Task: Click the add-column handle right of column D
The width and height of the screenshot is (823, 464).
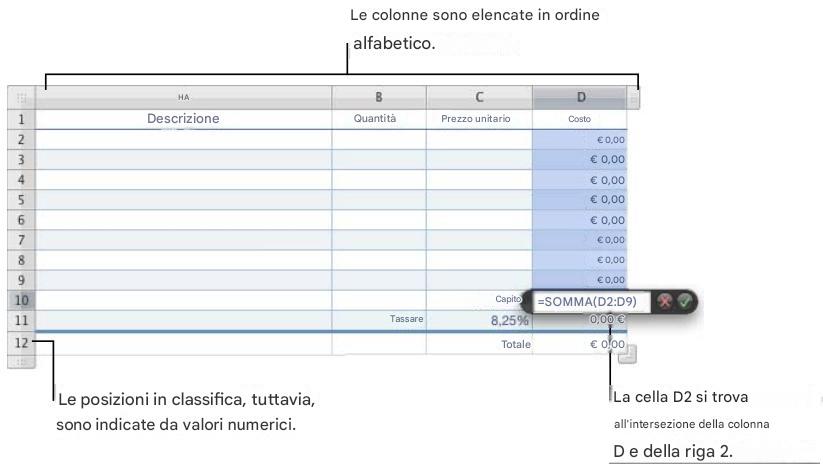Action: point(634,98)
